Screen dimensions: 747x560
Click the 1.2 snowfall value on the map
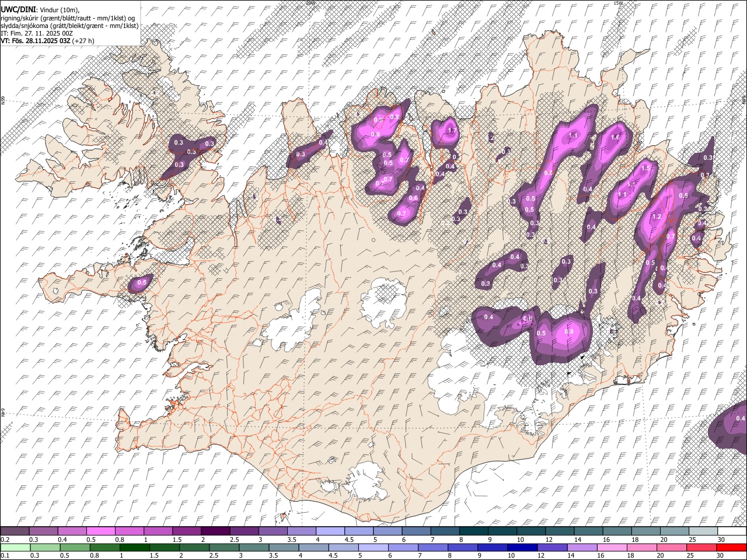[656, 217]
